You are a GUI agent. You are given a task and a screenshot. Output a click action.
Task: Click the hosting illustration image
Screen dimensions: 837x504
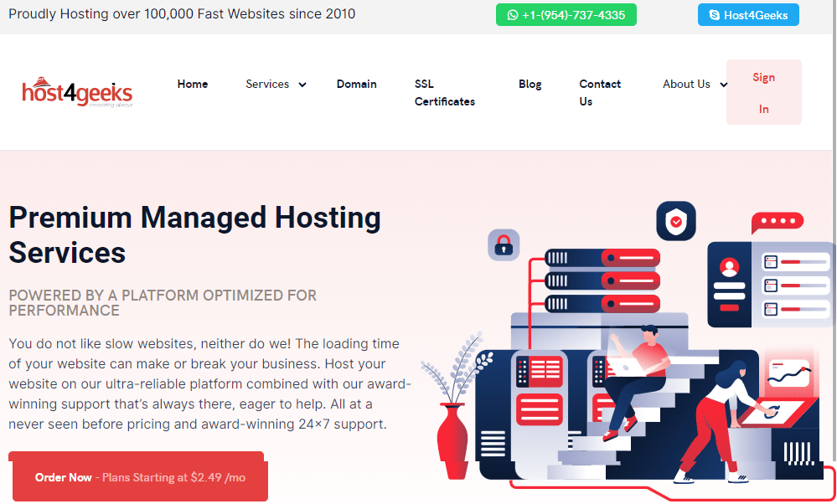point(628,349)
